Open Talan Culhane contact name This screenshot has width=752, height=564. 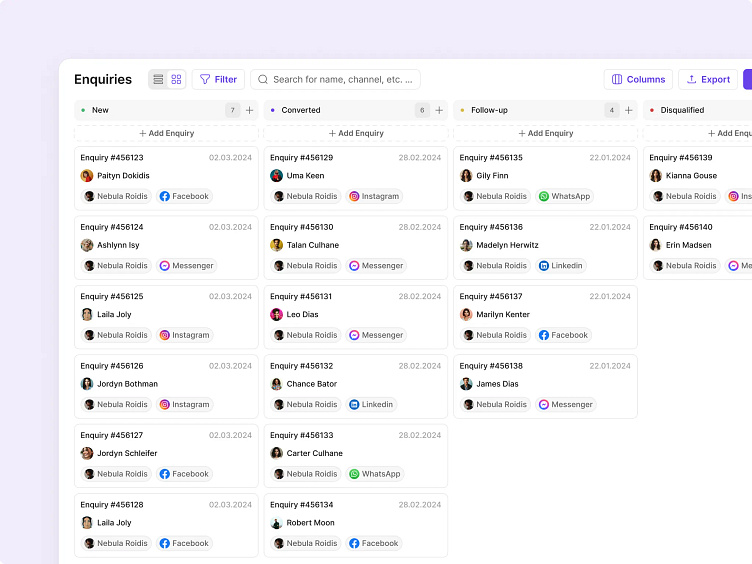(x=313, y=245)
